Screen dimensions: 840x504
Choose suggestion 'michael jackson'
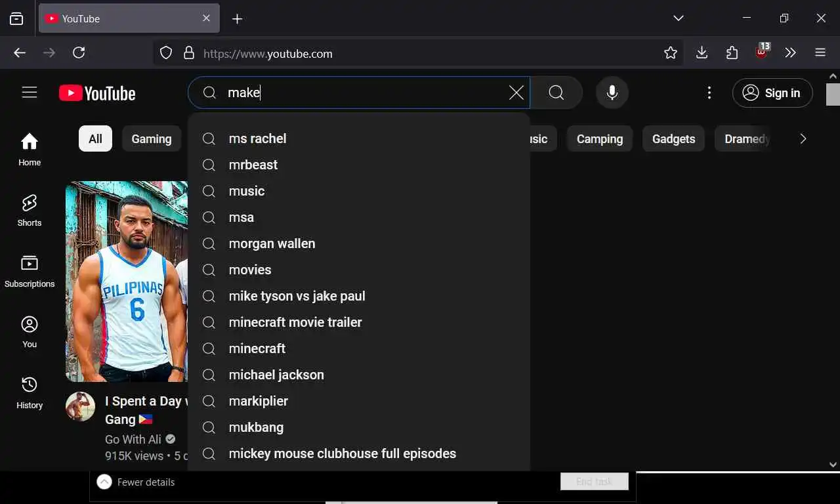pyautogui.click(x=359, y=375)
